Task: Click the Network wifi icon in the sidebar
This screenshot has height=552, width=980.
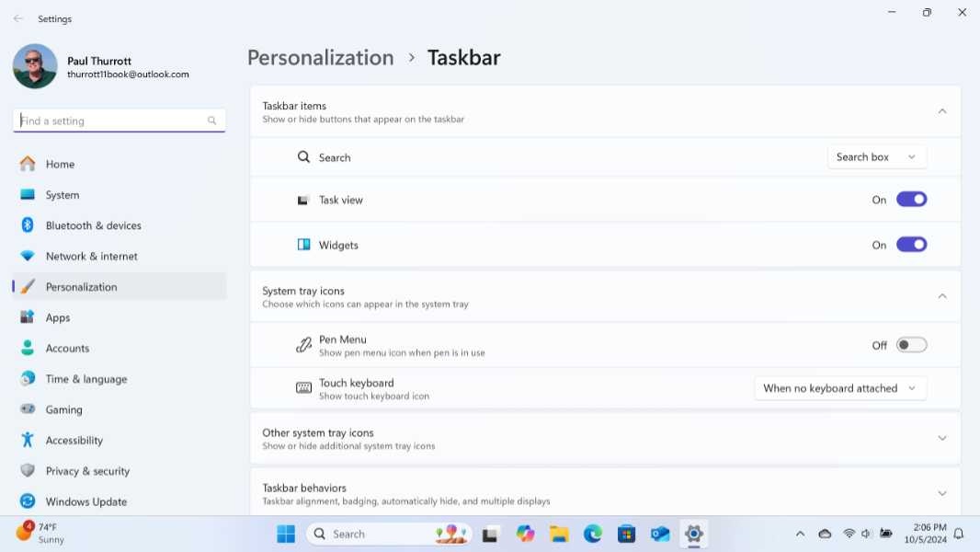Action: click(28, 256)
